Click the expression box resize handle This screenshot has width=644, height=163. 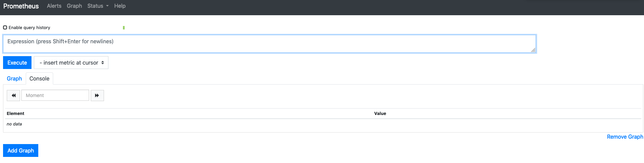pos(533,50)
